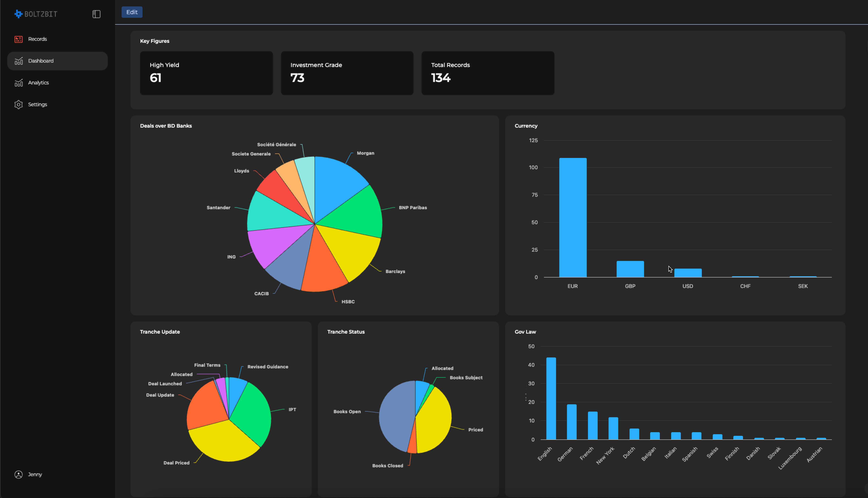Screen dimensions: 868x498
Task: Click the Analytics chart icon
Action: (18, 83)
